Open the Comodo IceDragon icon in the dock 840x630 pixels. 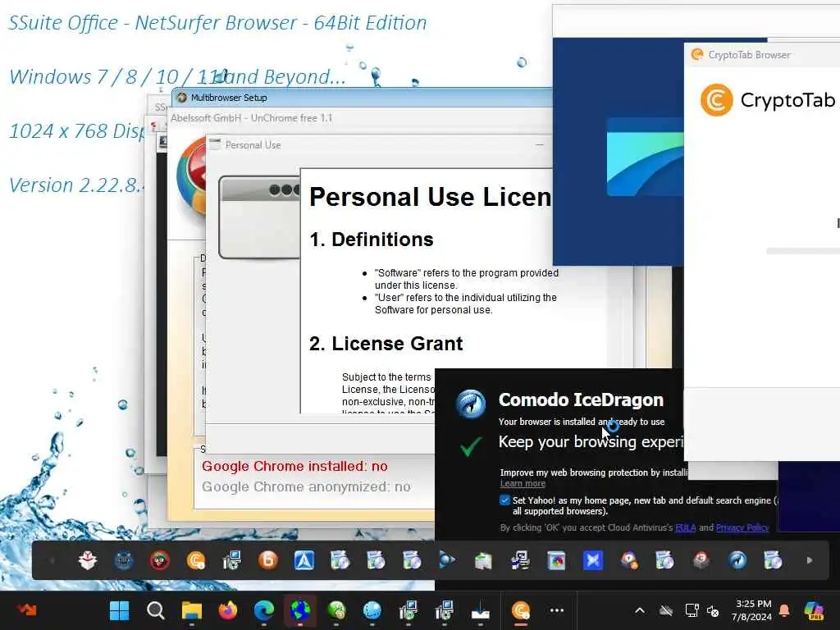tap(737, 560)
